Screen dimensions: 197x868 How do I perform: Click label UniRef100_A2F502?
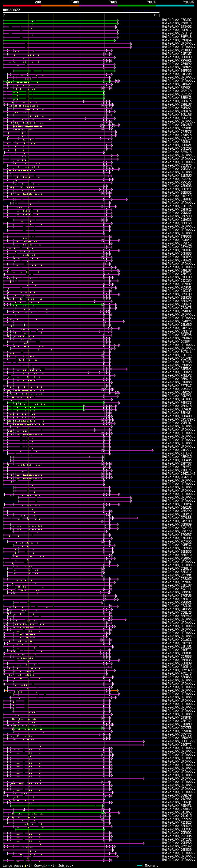click(x=177, y=369)
